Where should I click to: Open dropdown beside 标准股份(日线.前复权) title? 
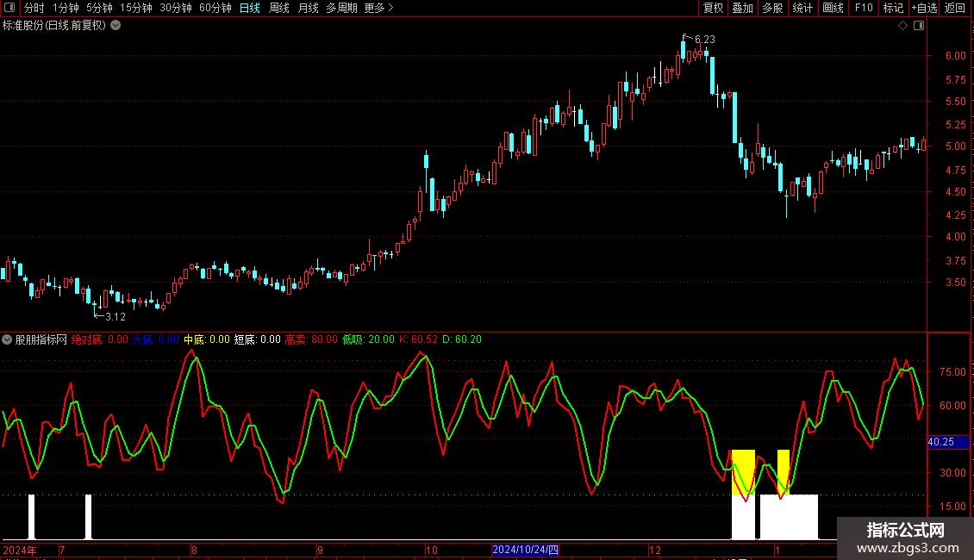click(116, 26)
